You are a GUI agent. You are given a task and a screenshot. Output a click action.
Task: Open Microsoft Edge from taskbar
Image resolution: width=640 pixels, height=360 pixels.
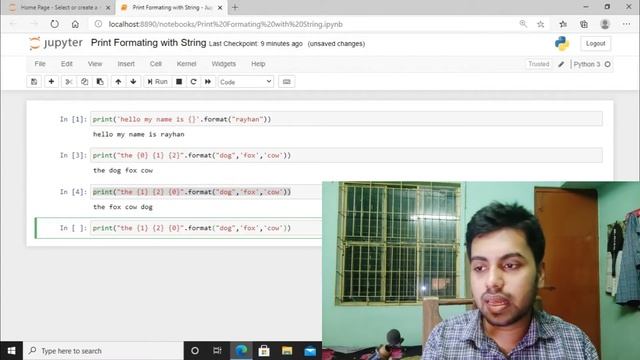pyautogui.click(x=241, y=351)
